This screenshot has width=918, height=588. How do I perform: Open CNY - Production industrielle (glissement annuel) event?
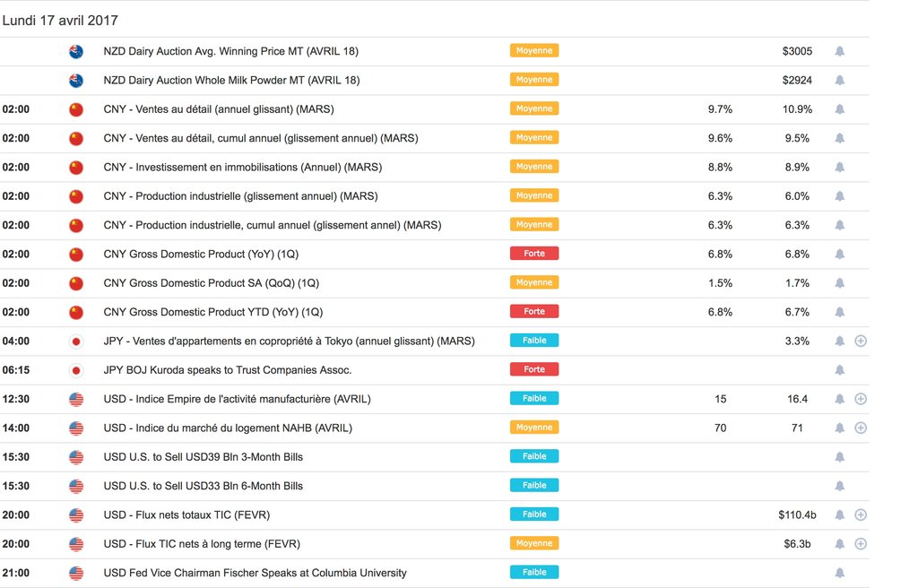coord(240,196)
